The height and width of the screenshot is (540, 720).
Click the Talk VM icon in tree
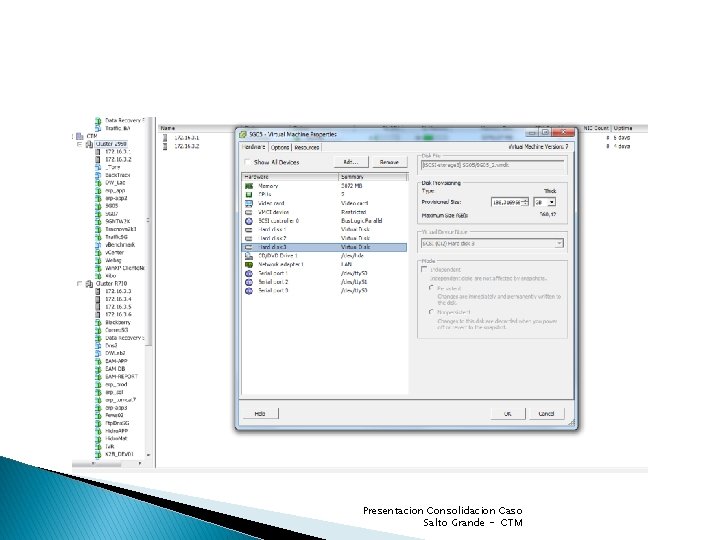click(x=98, y=446)
